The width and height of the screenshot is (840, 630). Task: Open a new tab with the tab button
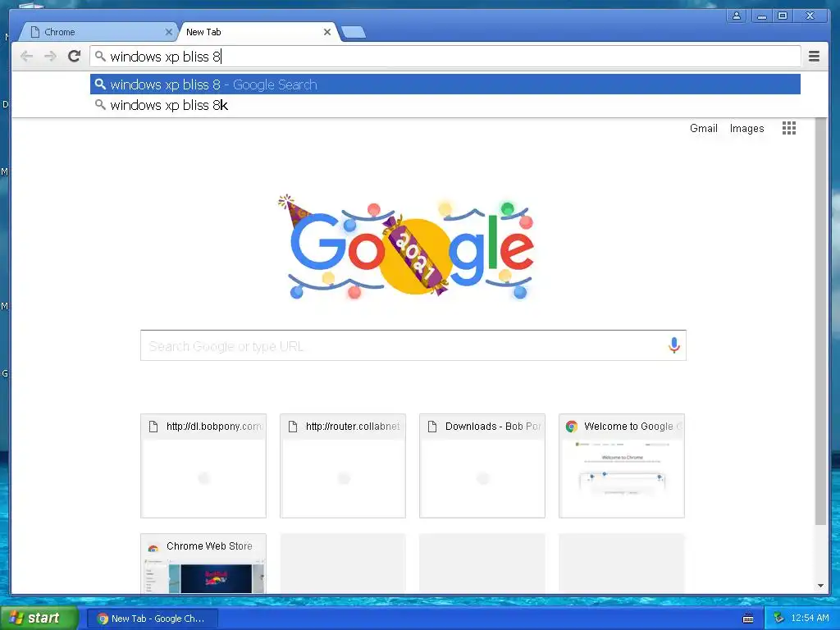pyautogui.click(x=354, y=33)
